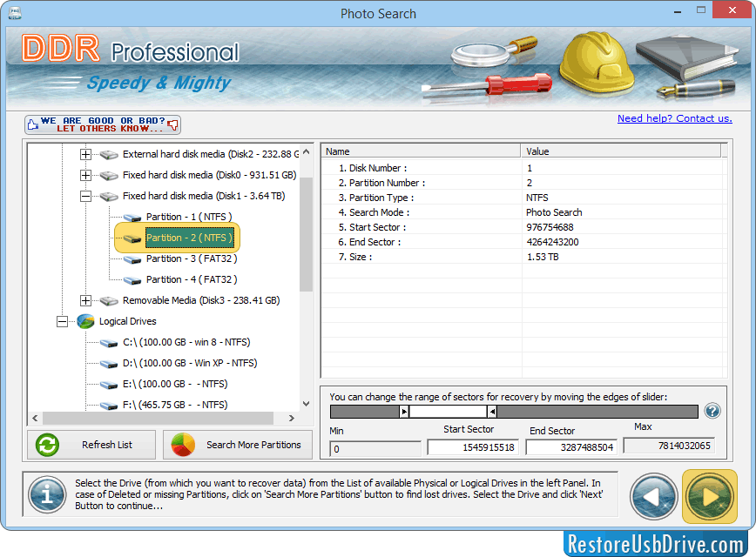
Task: Click tree horizontal scrollbar left arrow
Action: click(35, 419)
